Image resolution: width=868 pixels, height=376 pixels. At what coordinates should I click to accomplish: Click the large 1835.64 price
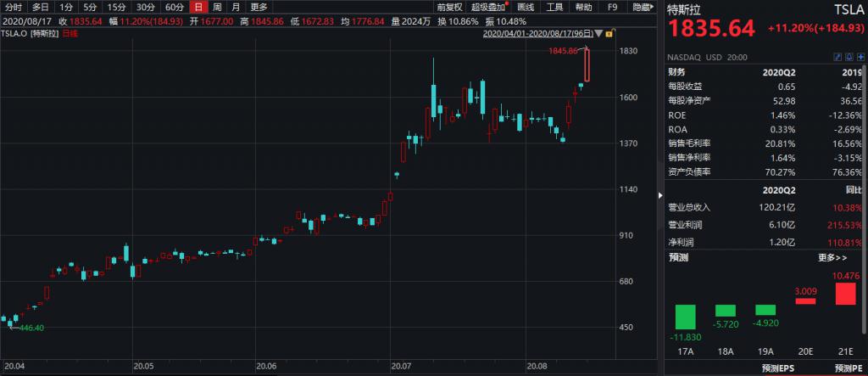click(712, 29)
